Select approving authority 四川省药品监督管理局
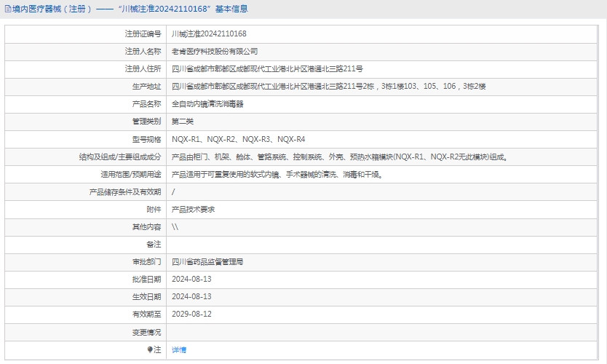The width and height of the screenshot is (607, 364). (x=207, y=262)
